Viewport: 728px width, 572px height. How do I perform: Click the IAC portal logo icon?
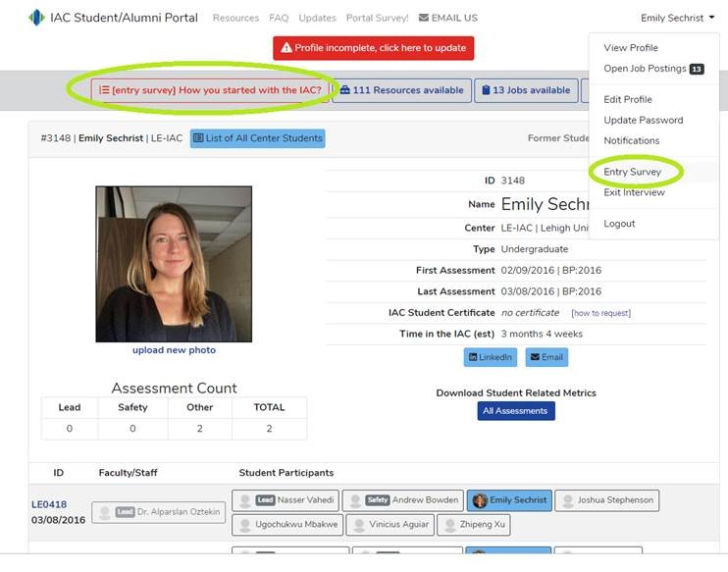pos(36,18)
